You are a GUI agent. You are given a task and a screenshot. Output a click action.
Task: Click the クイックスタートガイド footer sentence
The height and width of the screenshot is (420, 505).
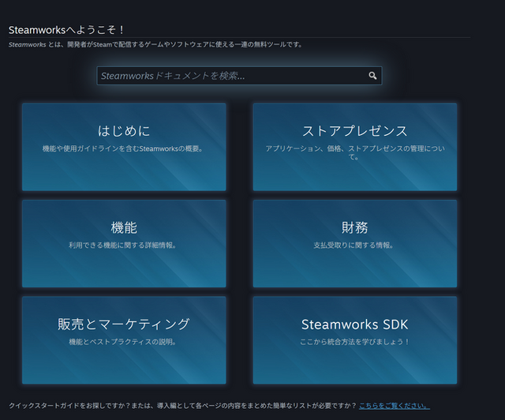(182, 406)
